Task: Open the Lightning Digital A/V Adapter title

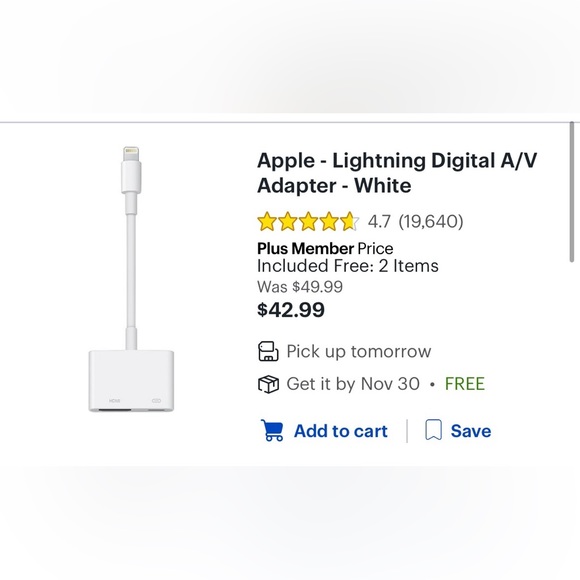Action: click(x=397, y=173)
